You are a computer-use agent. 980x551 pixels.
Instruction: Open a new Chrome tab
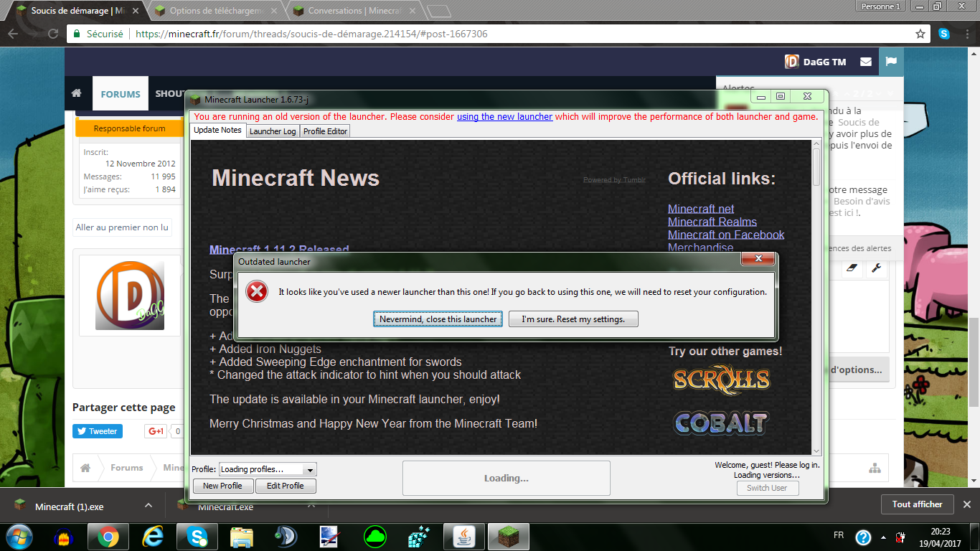[x=439, y=11]
